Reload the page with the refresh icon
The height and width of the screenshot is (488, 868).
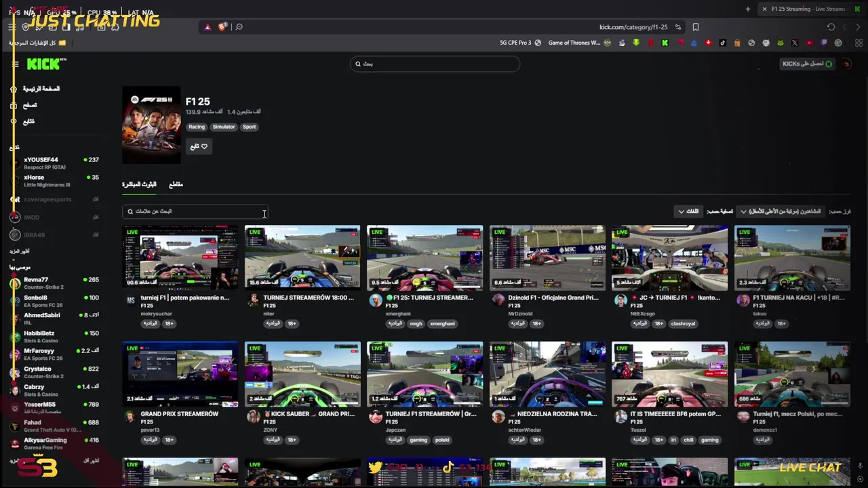(x=831, y=27)
